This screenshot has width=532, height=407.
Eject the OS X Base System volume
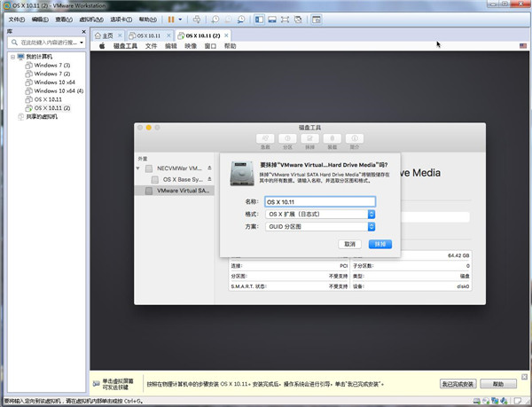[209, 179]
